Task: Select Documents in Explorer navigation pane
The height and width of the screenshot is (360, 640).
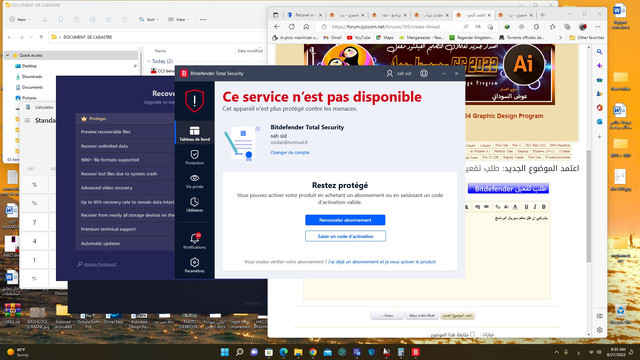Action: 32,87
